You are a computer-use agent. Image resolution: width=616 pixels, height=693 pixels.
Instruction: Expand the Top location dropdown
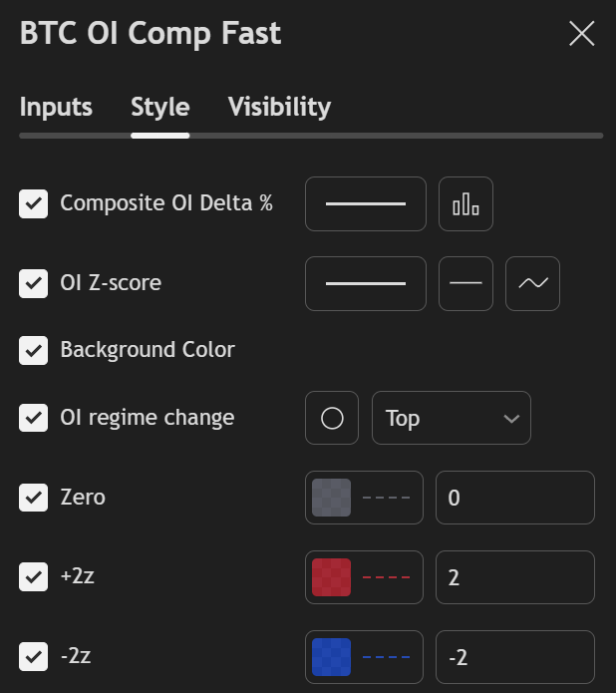point(452,418)
